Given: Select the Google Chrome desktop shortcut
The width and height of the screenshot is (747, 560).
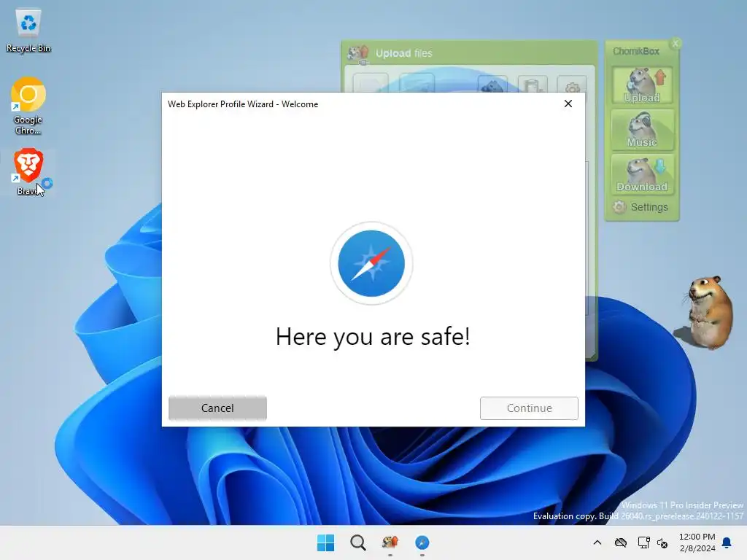Looking at the screenshot, I should click(28, 106).
